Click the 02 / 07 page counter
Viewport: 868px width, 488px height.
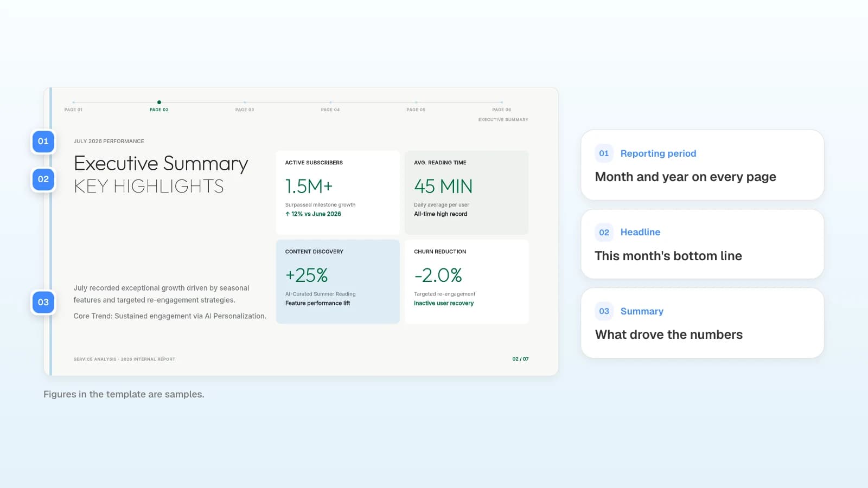520,359
